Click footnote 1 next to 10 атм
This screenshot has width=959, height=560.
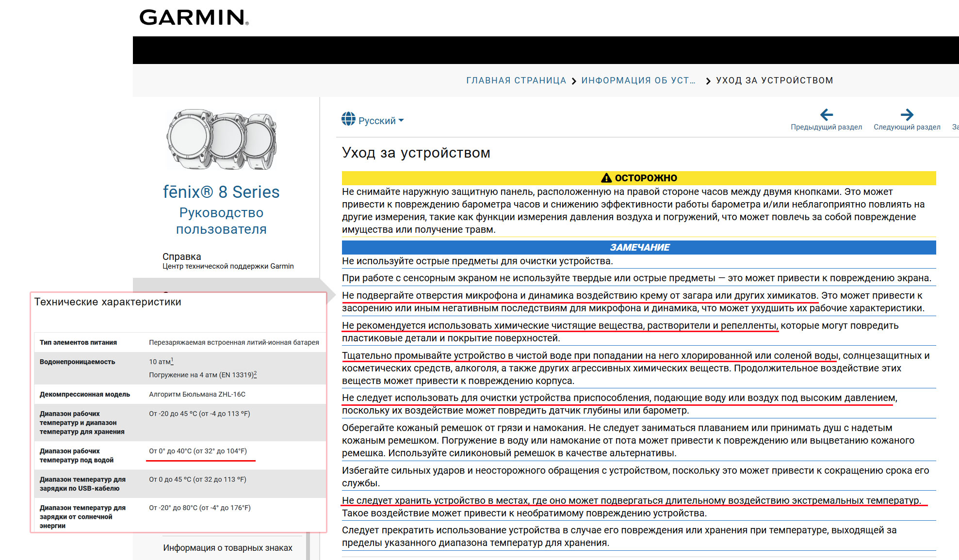tap(172, 361)
